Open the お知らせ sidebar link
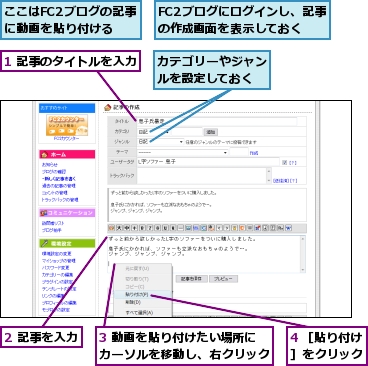This screenshot has height=366, width=368. 50,165
